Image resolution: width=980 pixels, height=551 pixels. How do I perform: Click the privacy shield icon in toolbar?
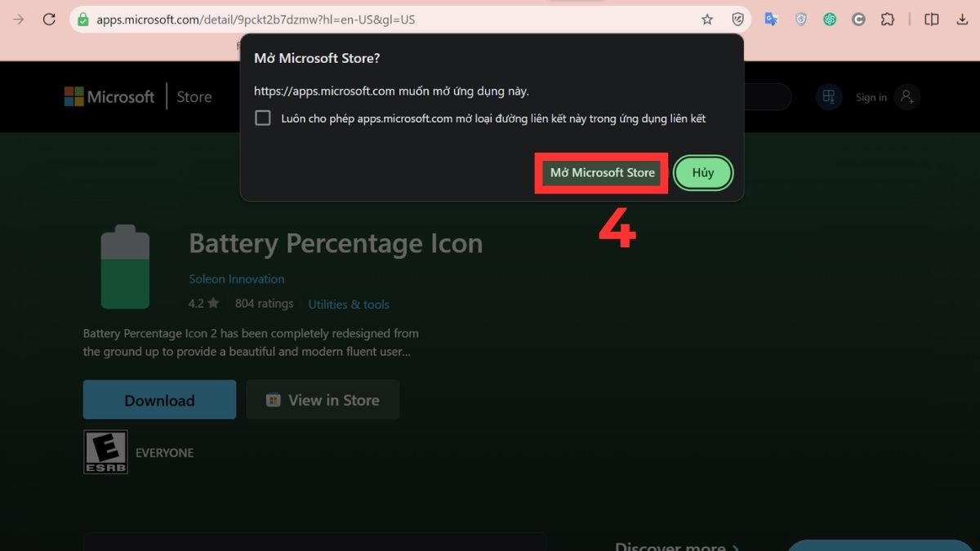pos(801,18)
